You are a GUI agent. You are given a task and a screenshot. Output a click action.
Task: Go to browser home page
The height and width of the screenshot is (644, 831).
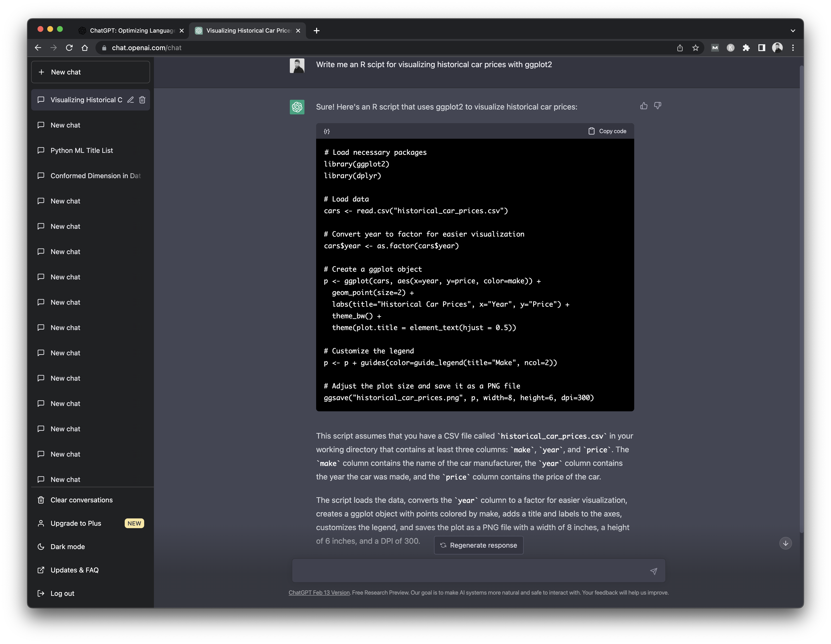coord(85,48)
